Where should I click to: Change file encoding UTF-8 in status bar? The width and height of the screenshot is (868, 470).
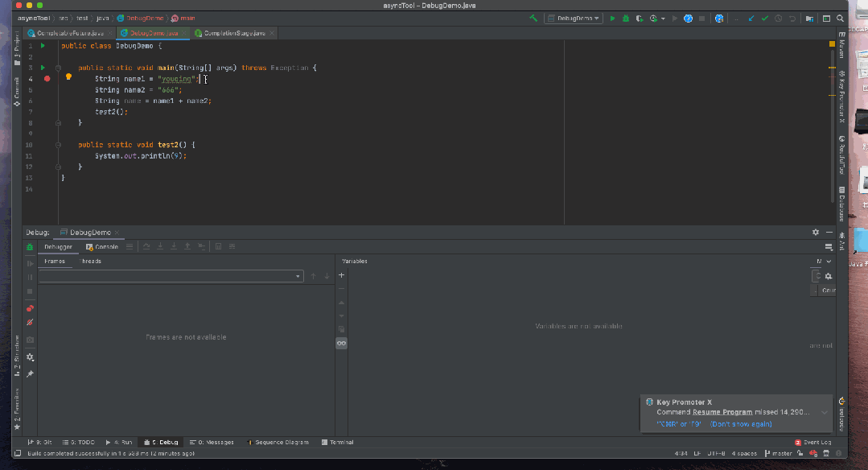coord(716,453)
